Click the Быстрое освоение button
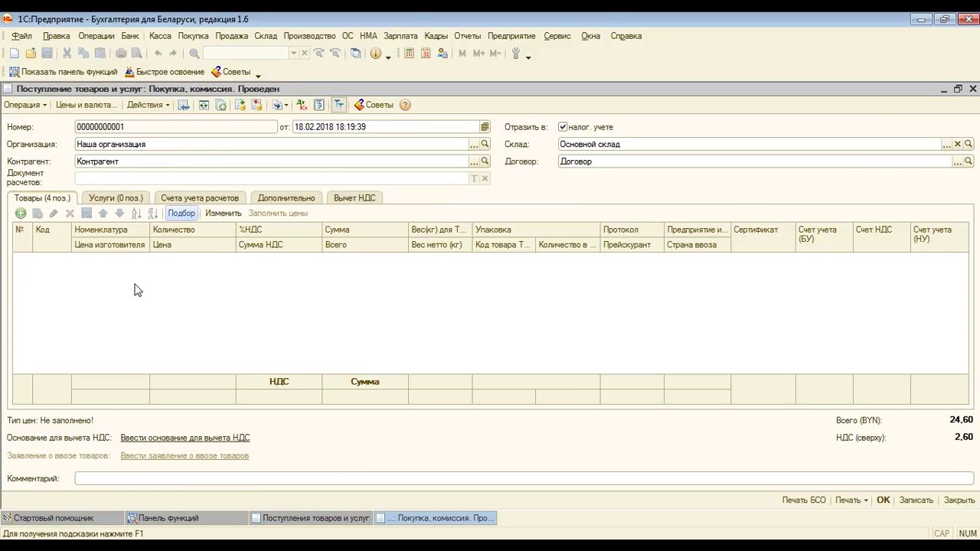Image resolution: width=980 pixels, height=551 pixels. pos(165,72)
